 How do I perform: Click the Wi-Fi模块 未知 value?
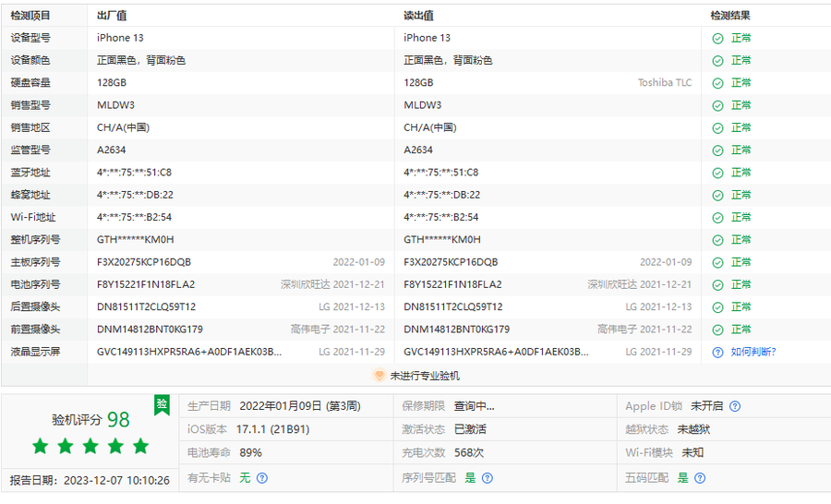tap(692, 452)
